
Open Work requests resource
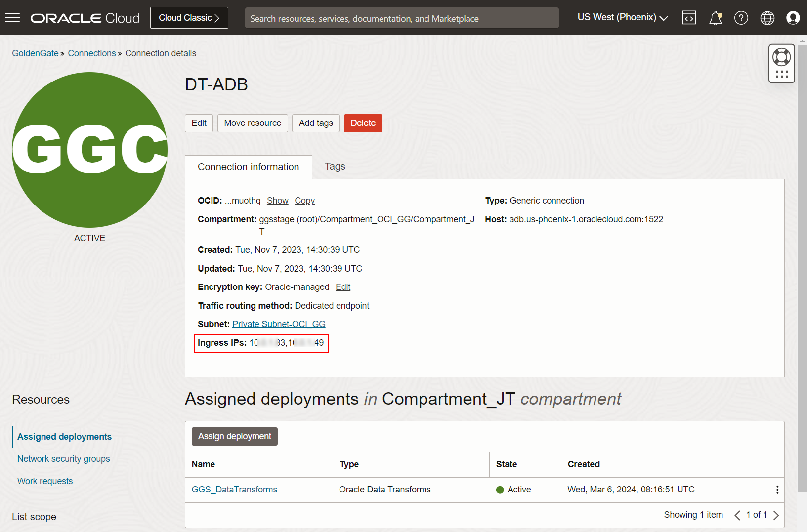(45, 481)
